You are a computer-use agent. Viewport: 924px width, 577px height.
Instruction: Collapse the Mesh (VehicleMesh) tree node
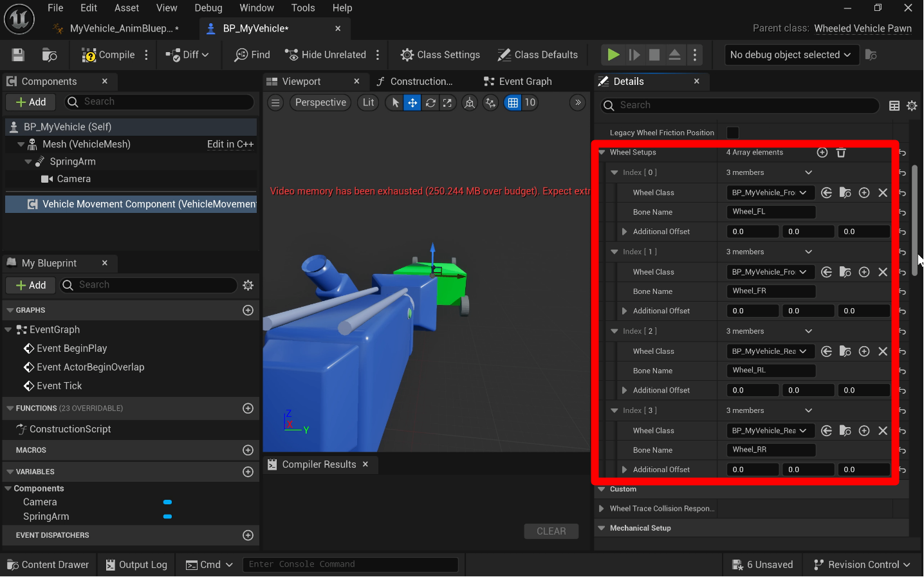[x=21, y=144]
